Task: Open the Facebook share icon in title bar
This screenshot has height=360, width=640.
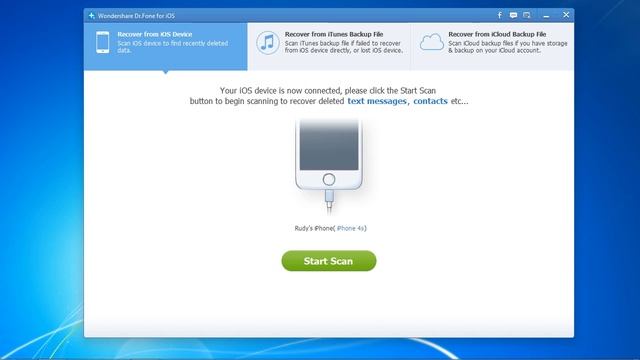Action: click(500, 15)
